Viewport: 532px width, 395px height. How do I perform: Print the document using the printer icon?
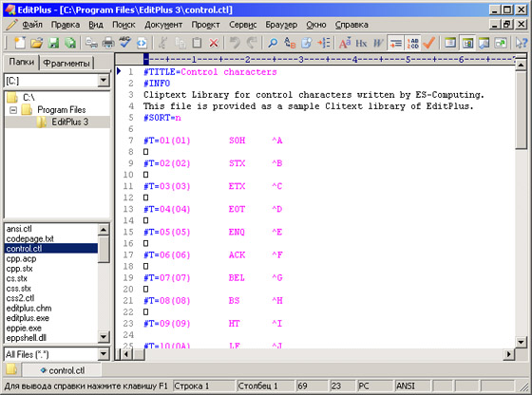tap(108, 43)
